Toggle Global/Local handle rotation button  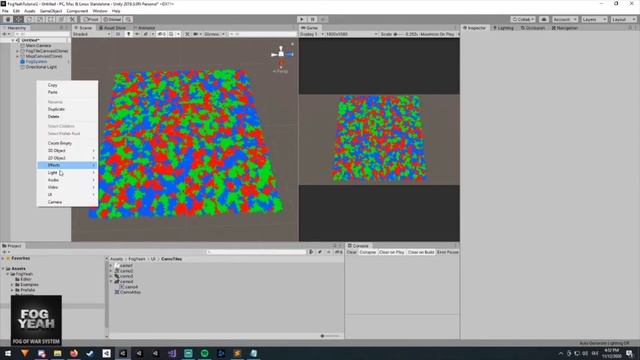[112, 19]
